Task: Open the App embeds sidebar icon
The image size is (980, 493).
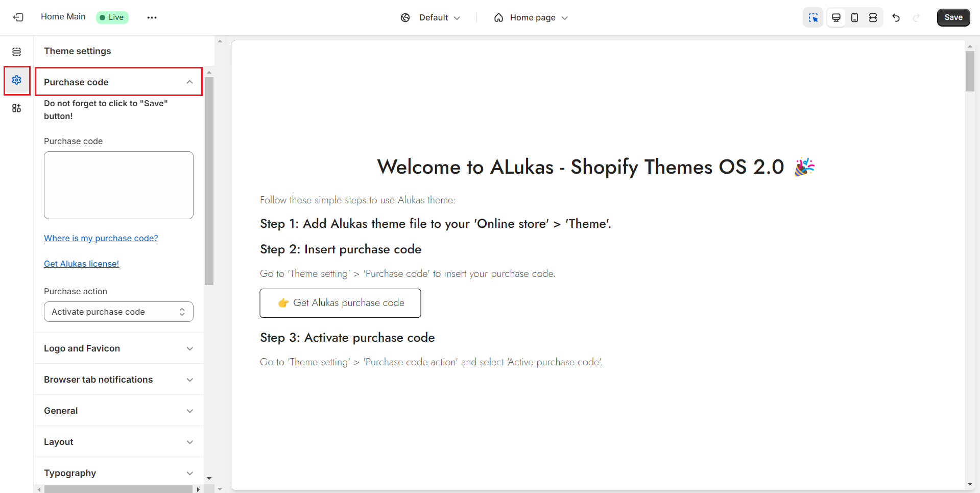Action: pyautogui.click(x=17, y=108)
